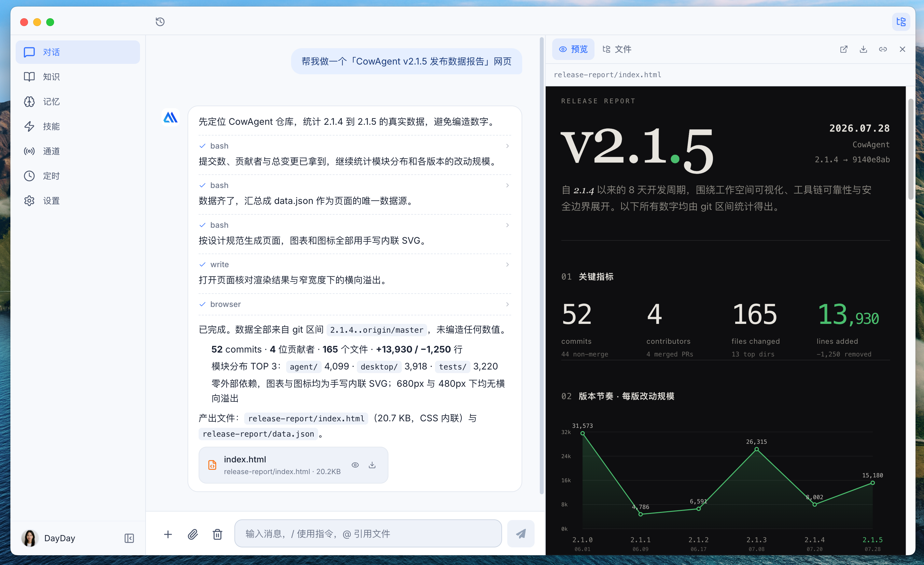
Task: Click the preview panel vertical scrollbar
Action: point(911,149)
